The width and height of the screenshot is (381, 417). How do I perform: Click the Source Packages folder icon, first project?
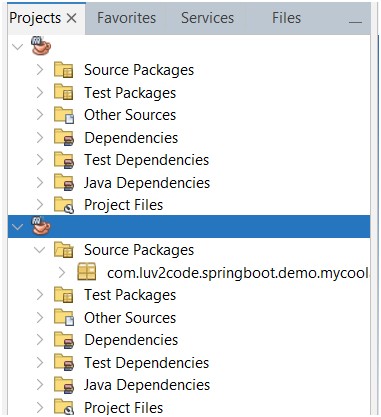[63, 70]
